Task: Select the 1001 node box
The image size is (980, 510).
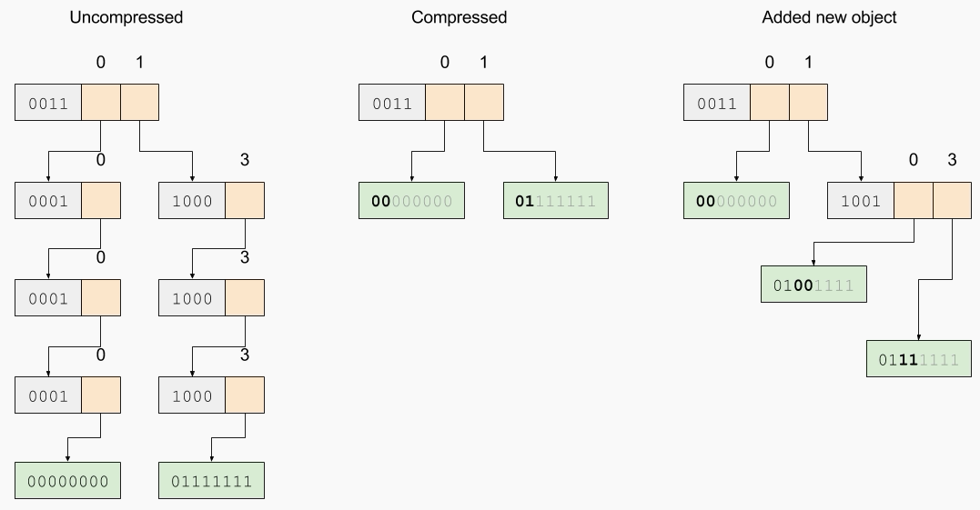Action: pos(861,201)
